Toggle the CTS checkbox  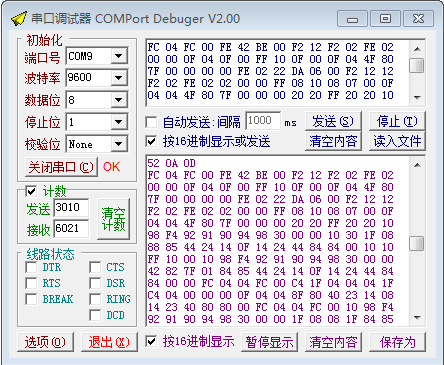tap(95, 267)
